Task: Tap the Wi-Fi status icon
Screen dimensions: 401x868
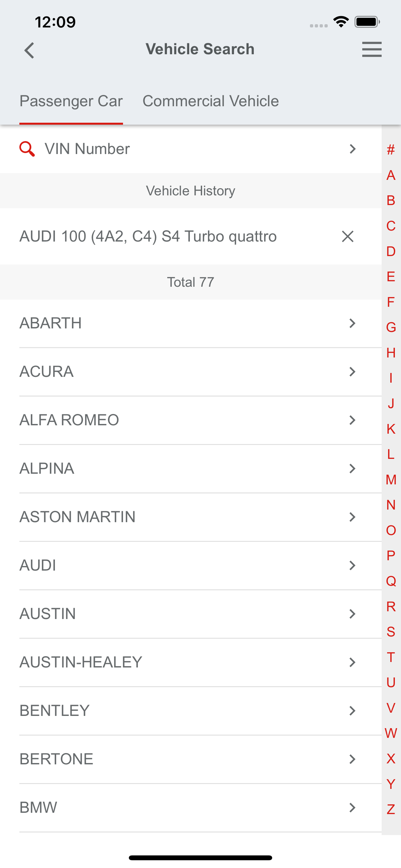Action: (x=341, y=22)
